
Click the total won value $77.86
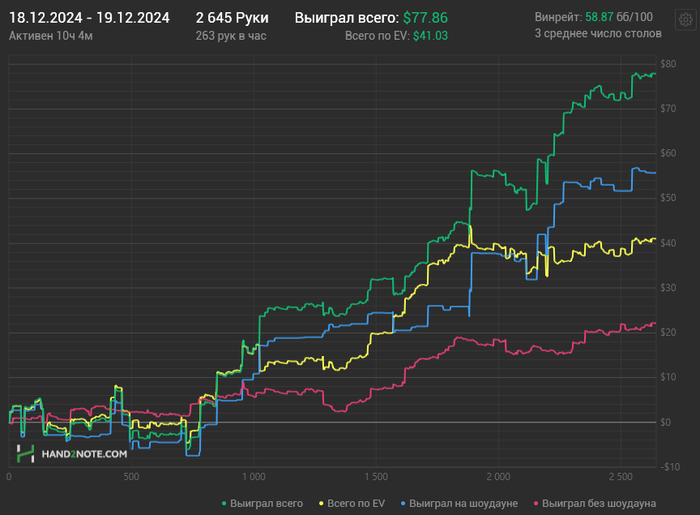(x=425, y=18)
